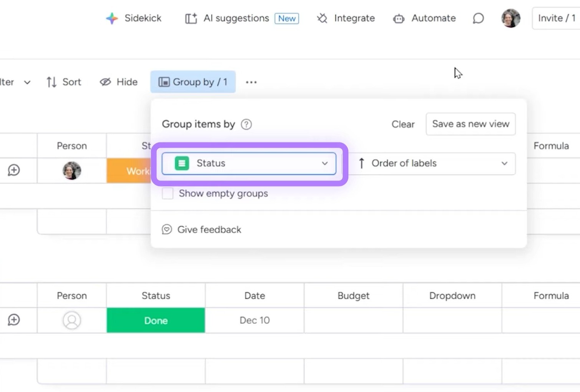Toggle the Group by / 1 button
Image resolution: width=580 pixels, height=392 pixels.
tap(193, 82)
